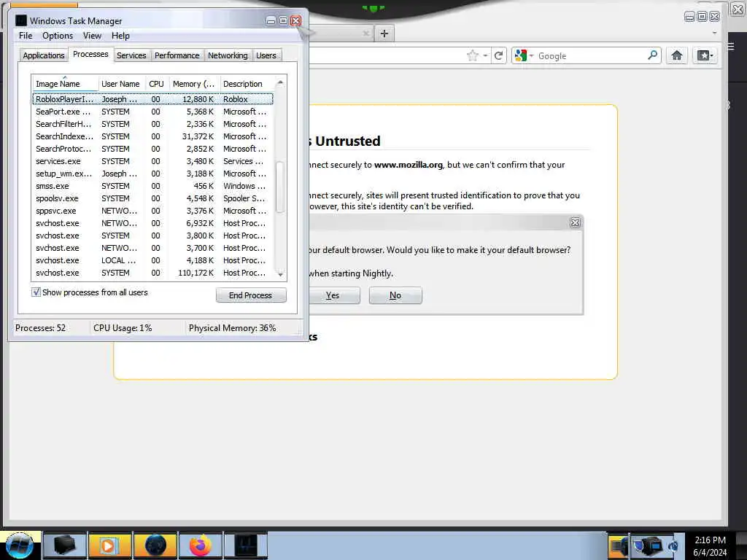Sort by User Name column header

pos(120,84)
